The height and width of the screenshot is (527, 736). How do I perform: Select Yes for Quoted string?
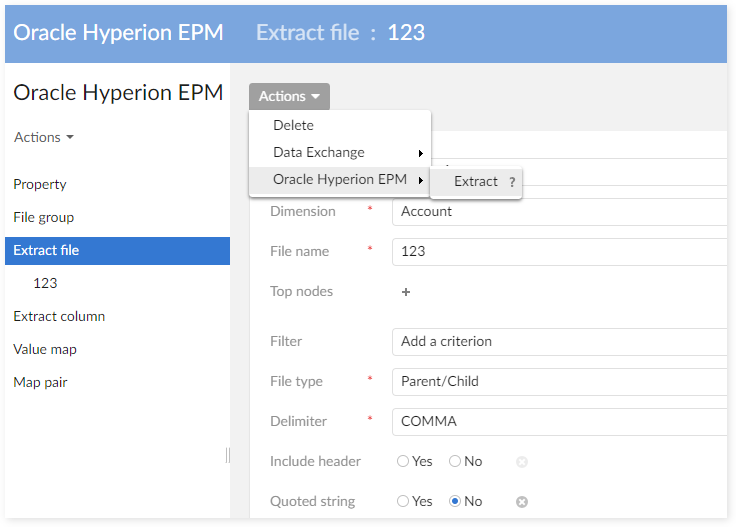pyautogui.click(x=403, y=502)
